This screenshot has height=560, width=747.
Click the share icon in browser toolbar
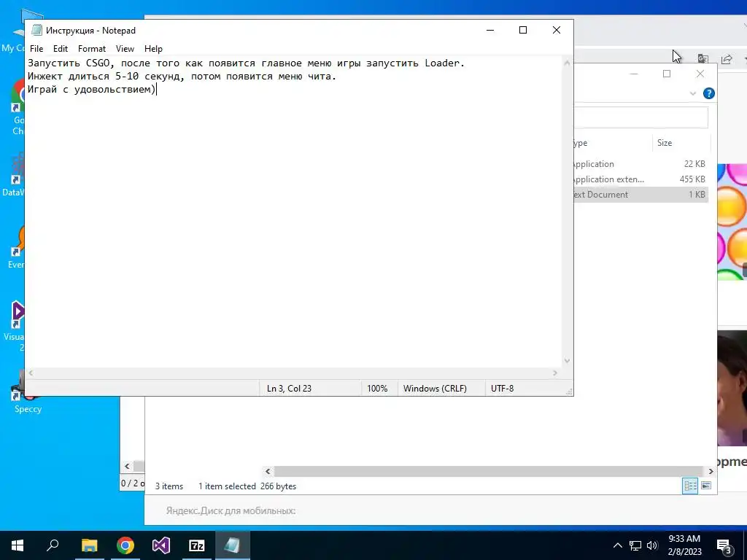[727, 60]
